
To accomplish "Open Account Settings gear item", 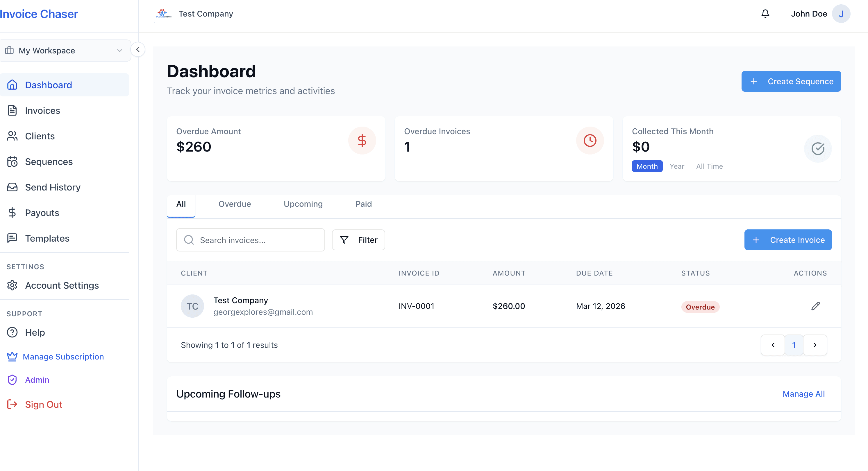I will point(62,285).
